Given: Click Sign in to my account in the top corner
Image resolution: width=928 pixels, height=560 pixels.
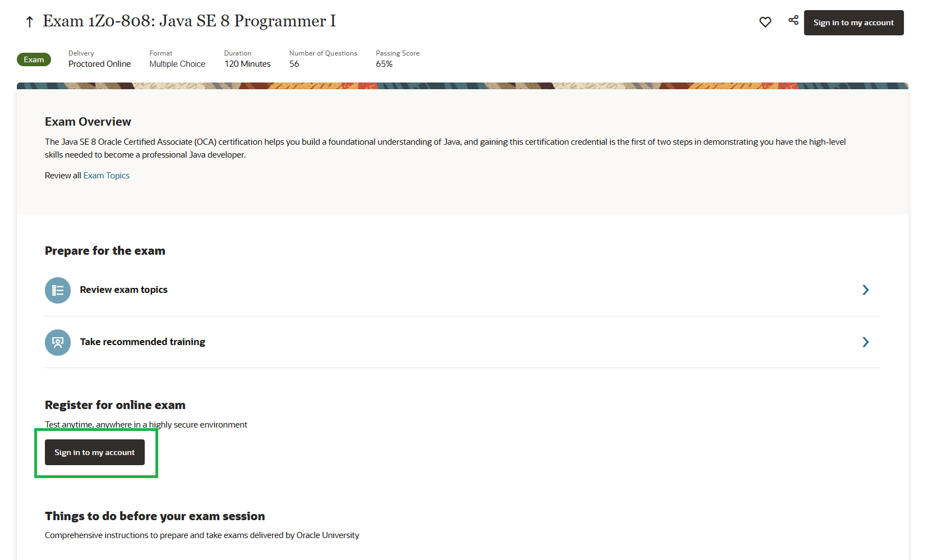Looking at the screenshot, I should click(x=853, y=22).
